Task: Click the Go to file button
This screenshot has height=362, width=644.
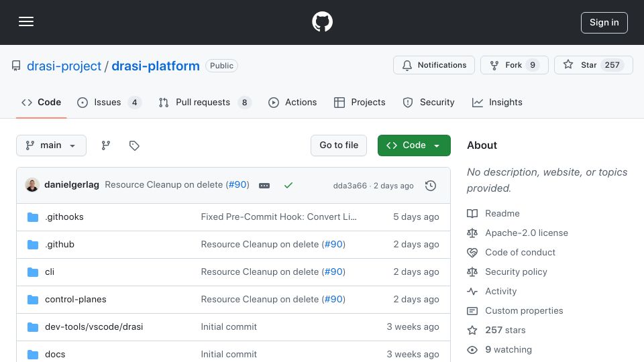Action: point(339,145)
